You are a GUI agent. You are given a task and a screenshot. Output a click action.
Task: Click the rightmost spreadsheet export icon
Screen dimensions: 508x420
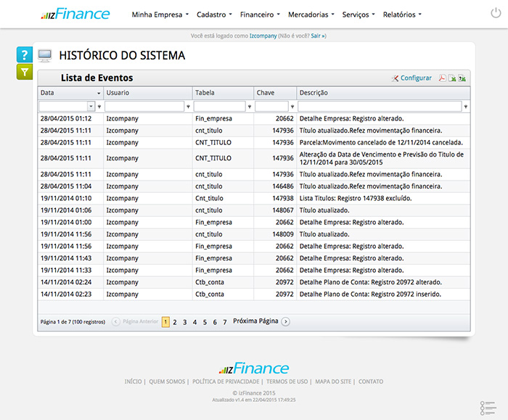(x=462, y=78)
